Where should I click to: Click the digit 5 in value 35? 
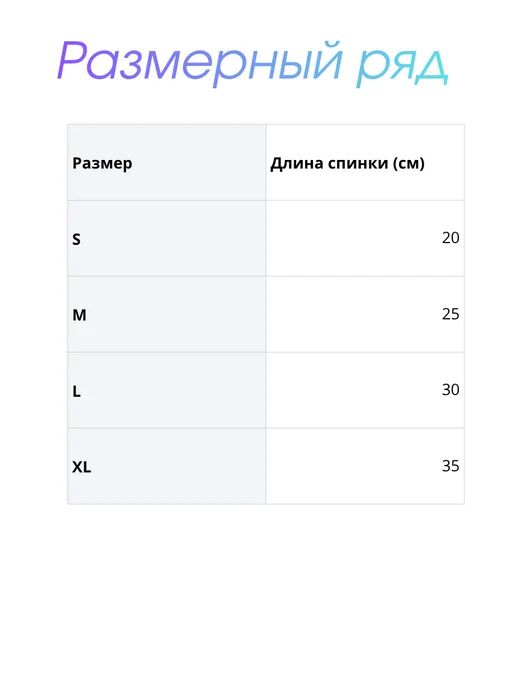(x=455, y=466)
